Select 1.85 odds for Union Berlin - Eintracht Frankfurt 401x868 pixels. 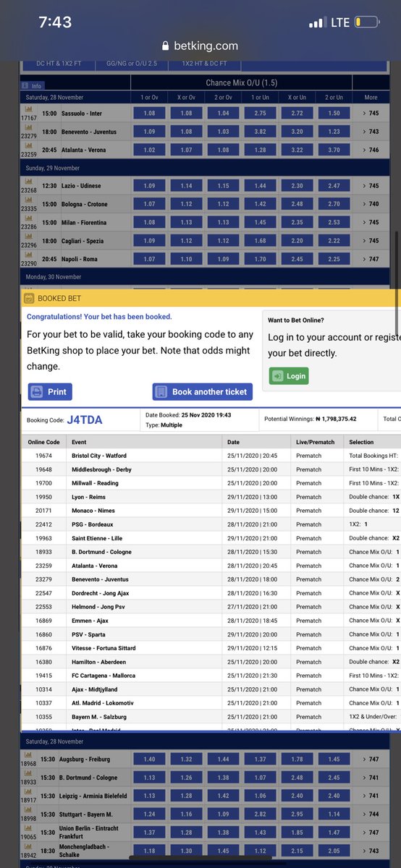pyautogui.click(x=297, y=831)
